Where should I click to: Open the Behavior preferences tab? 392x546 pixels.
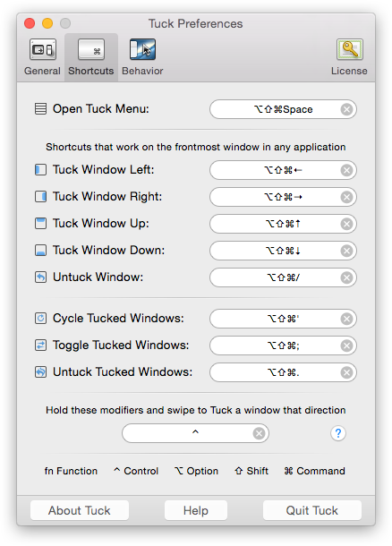point(142,57)
